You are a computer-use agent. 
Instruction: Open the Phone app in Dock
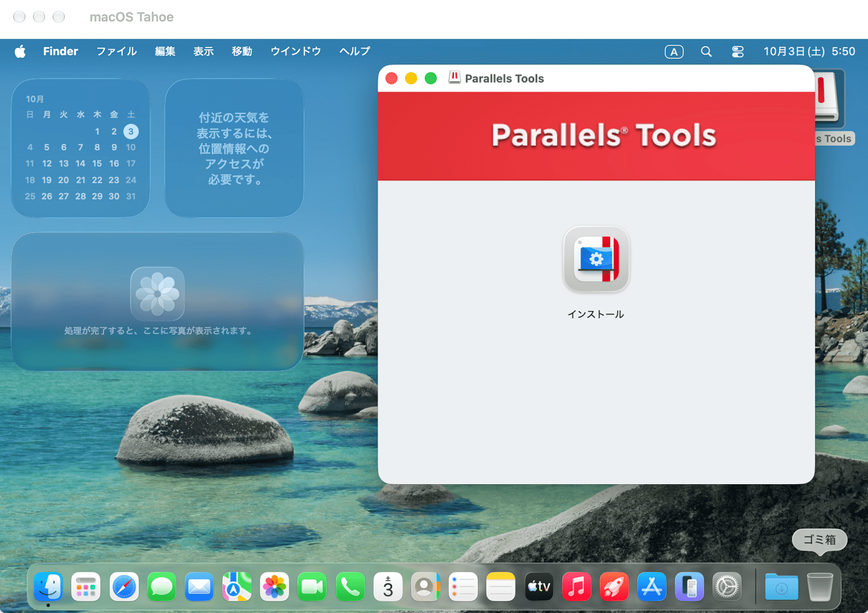pos(350,587)
